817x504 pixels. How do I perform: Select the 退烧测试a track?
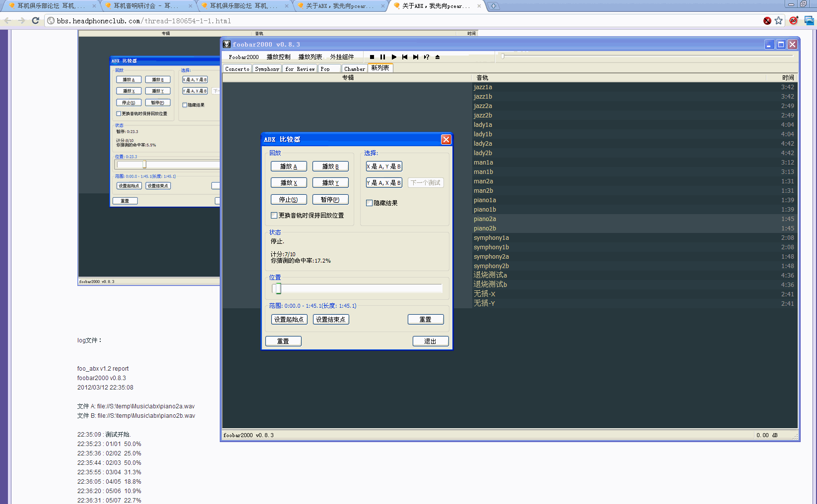634,275
